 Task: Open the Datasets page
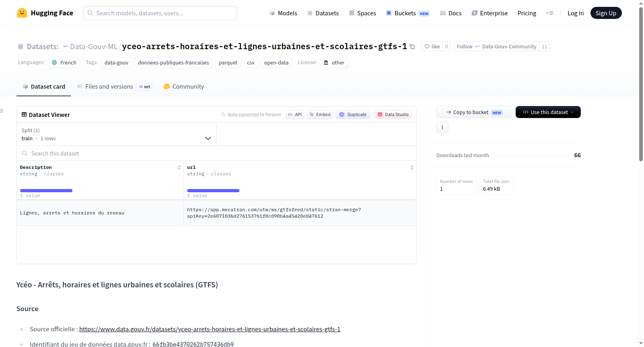click(323, 13)
